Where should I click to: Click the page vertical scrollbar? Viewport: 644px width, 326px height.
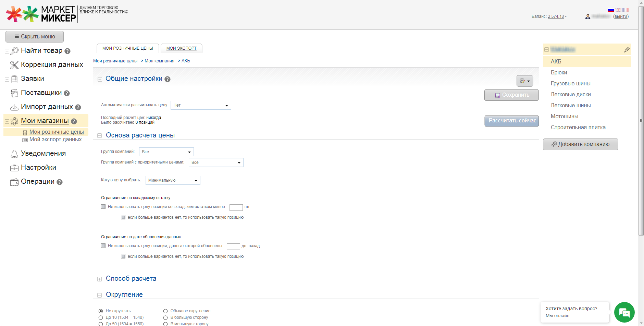pos(641,121)
